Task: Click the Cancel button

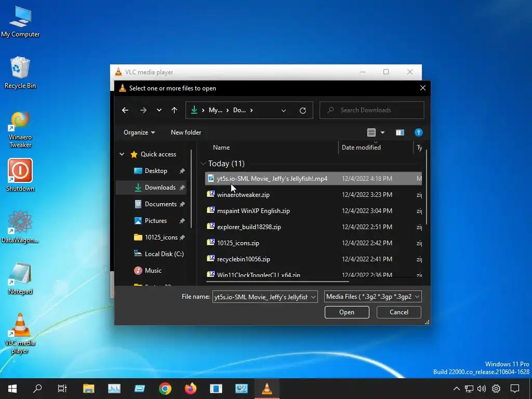Action: pos(399,312)
